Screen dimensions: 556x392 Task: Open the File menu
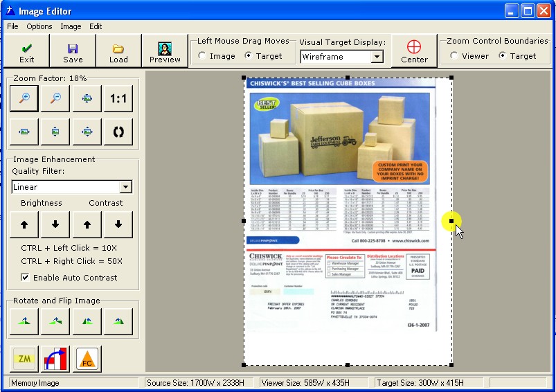pyautogui.click(x=12, y=26)
